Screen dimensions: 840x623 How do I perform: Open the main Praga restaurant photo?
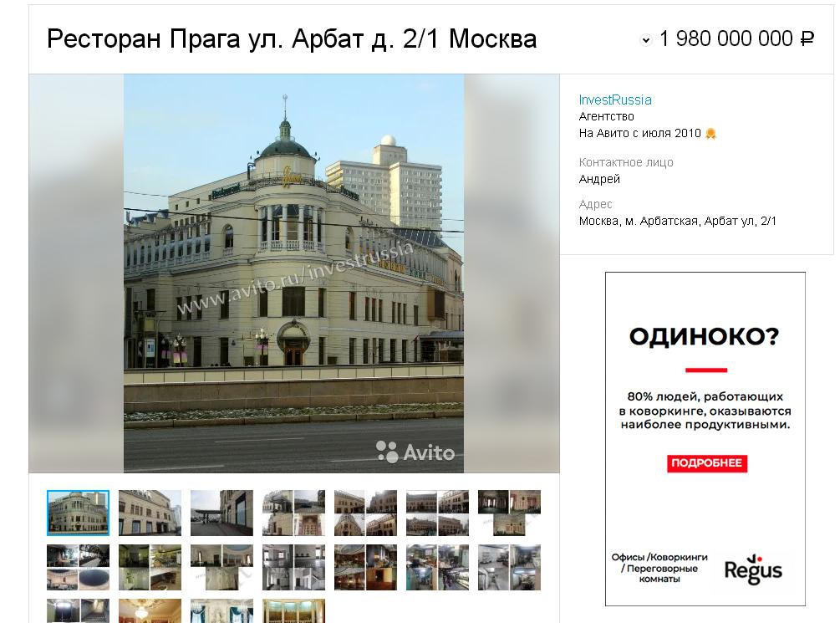pos(293,273)
